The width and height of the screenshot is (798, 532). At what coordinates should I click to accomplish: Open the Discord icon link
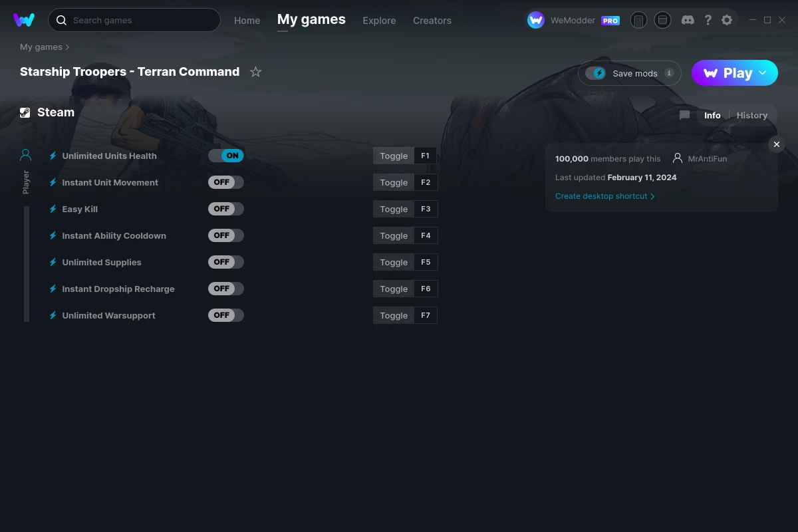pyautogui.click(x=688, y=20)
